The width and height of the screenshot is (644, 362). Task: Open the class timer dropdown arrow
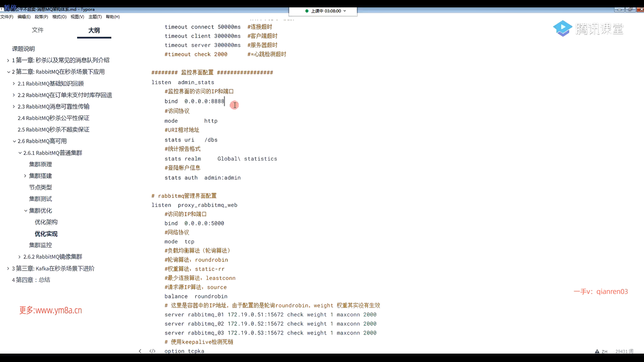coord(345,11)
